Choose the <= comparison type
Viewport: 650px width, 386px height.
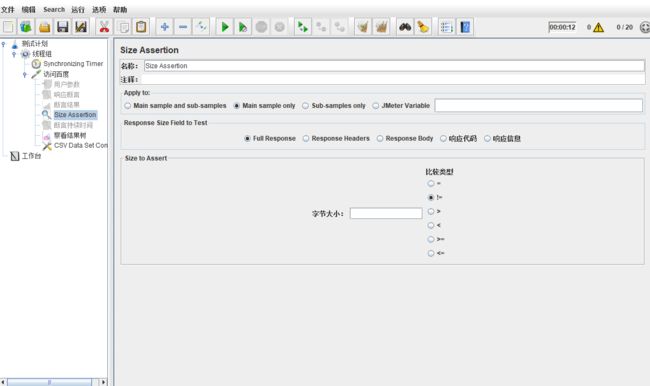[x=431, y=253]
